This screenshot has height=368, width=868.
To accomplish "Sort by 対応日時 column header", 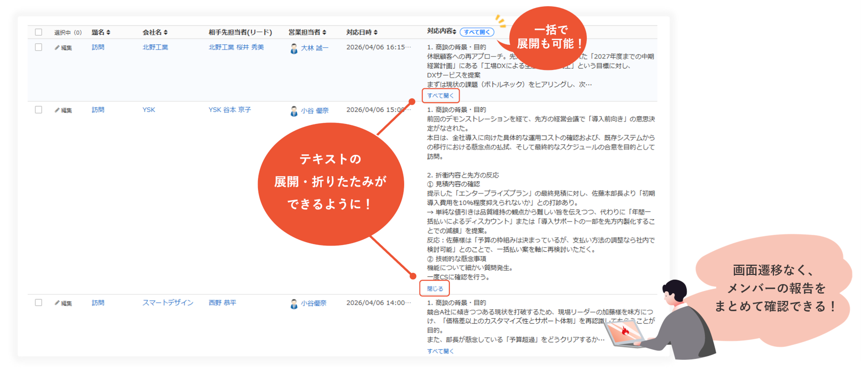I will [361, 32].
